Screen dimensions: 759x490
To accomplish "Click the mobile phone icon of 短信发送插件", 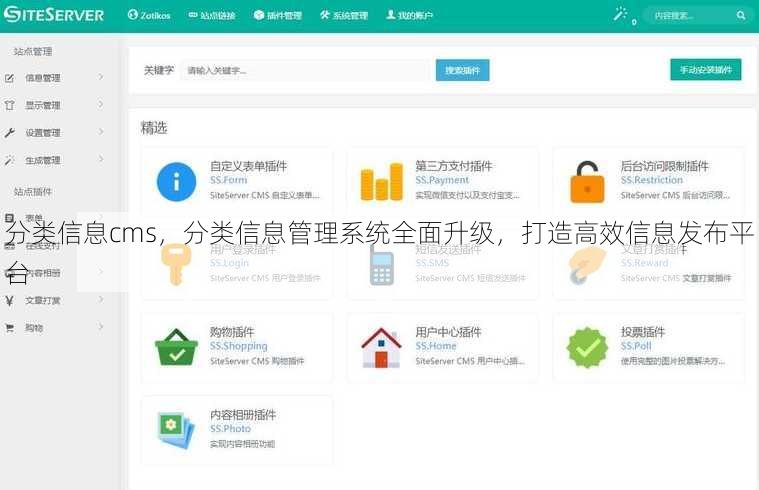I will pyautogui.click(x=381, y=264).
